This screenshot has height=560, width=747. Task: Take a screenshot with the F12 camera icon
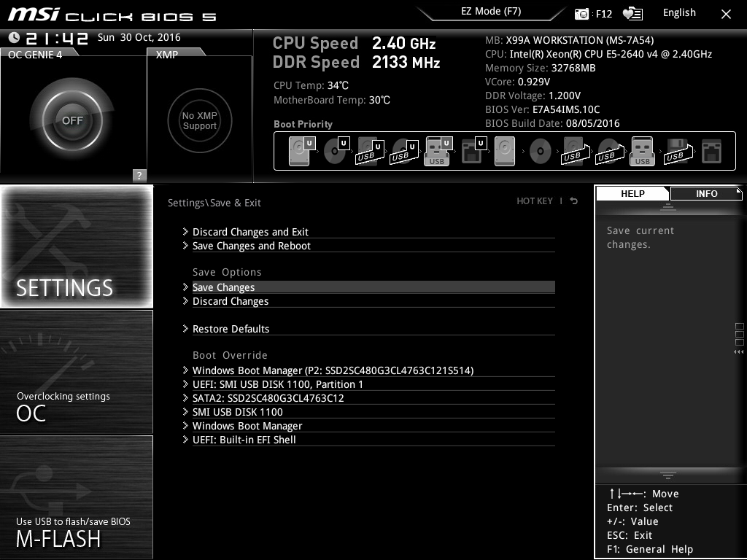click(581, 14)
